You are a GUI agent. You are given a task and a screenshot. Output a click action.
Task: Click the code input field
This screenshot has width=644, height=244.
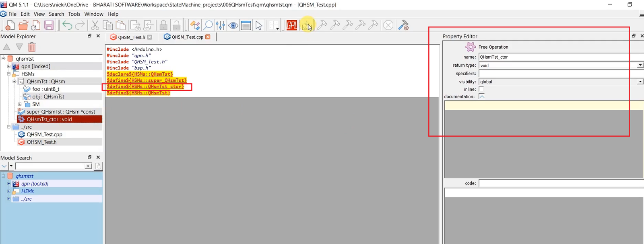point(561,183)
